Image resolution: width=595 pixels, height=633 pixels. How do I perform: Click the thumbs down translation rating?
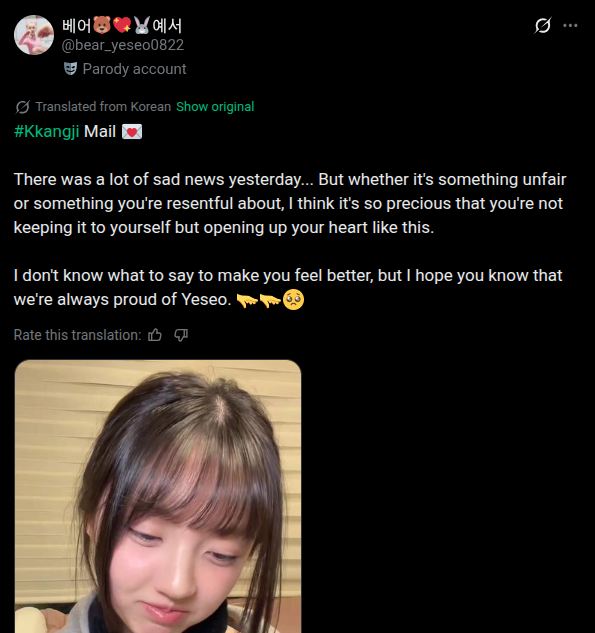181,335
